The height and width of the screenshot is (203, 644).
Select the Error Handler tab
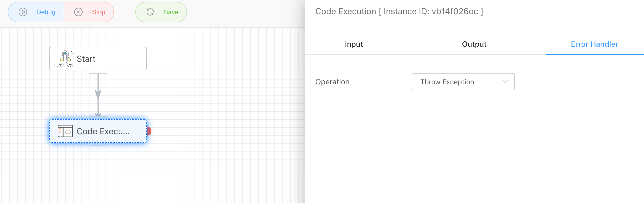pyautogui.click(x=594, y=44)
